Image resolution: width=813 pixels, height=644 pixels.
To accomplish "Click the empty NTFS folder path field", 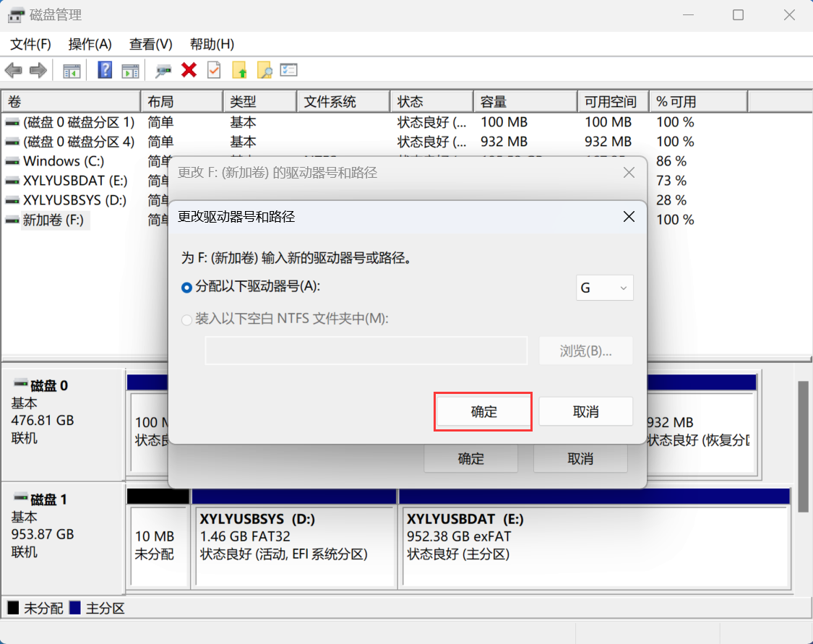I will [x=366, y=351].
